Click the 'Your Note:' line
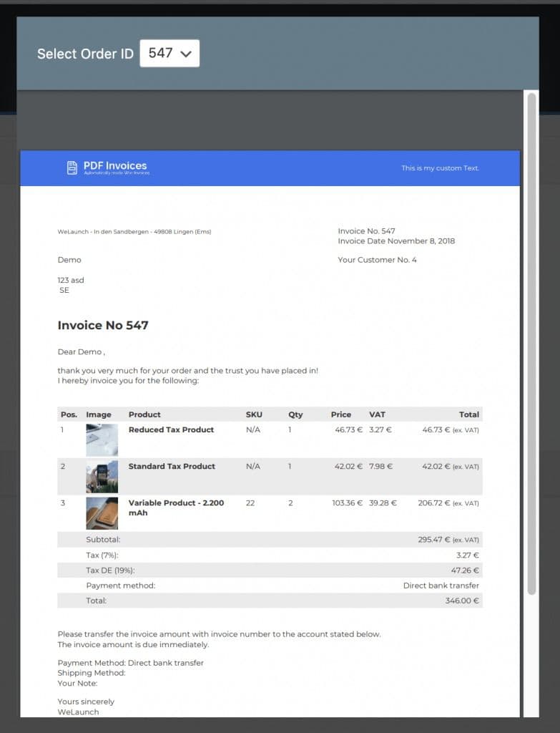560x733 pixels. point(77,683)
